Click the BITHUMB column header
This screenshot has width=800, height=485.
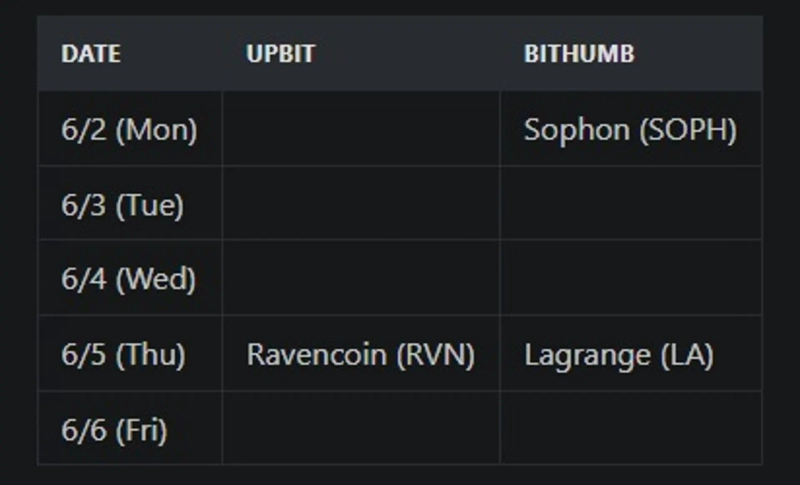tap(578, 54)
